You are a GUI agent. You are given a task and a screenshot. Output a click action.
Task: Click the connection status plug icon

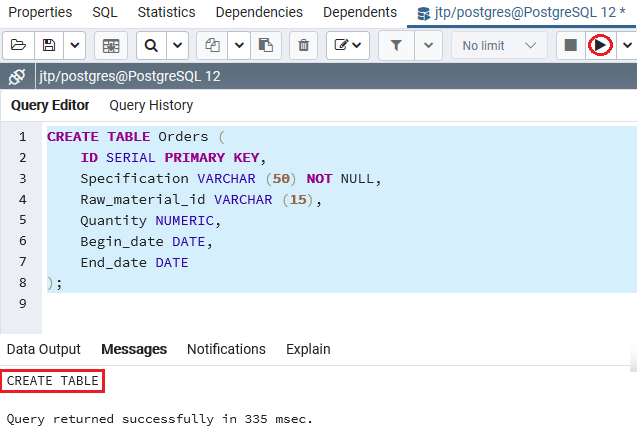tap(17, 76)
